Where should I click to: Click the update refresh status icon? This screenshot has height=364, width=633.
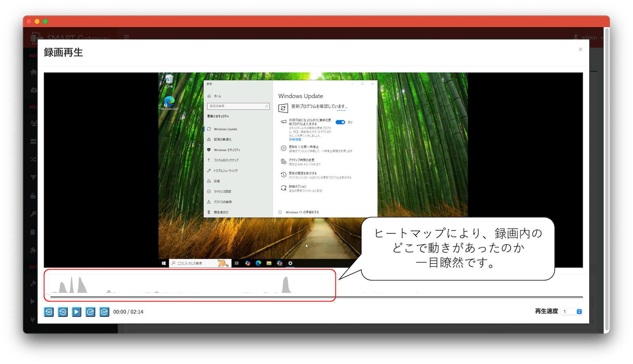(x=283, y=108)
